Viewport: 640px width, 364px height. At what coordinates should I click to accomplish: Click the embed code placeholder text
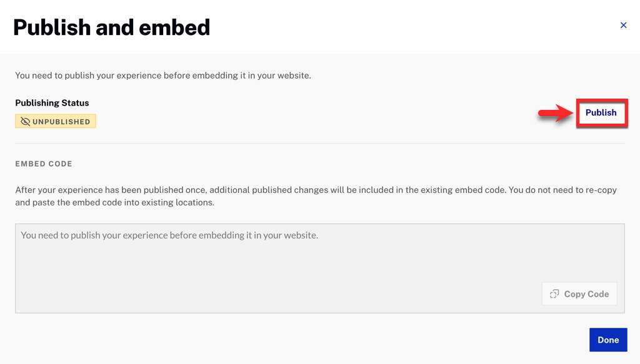(169, 236)
